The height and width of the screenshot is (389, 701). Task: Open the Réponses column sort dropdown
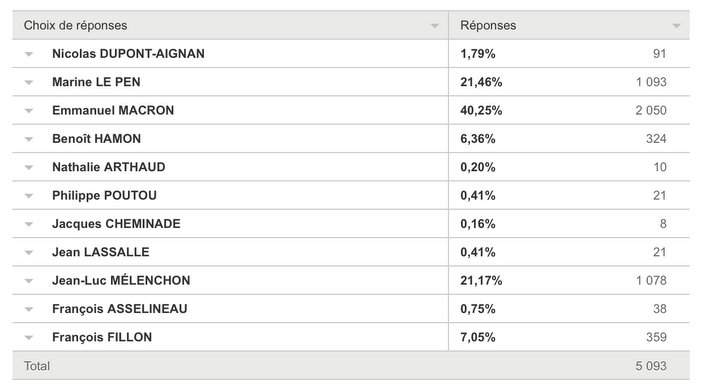click(676, 26)
